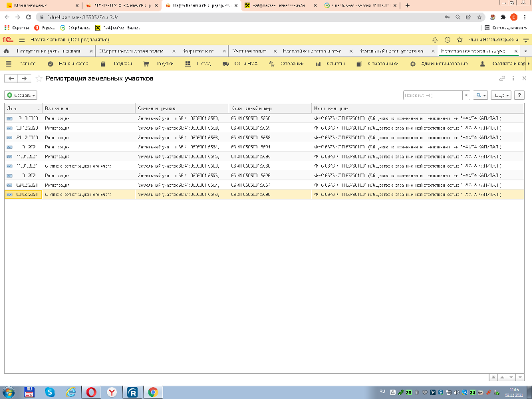Move down one record in the list
Viewport: 532px width, 399px height.
pyautogui.click(x=511, y=377)
